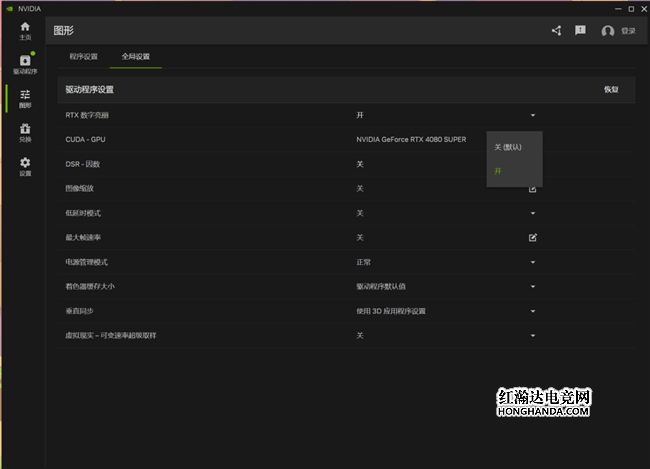This screenshot has width=650, height=469.
Task: Switch to the 全局设置 tab
Action: [135, 57]
